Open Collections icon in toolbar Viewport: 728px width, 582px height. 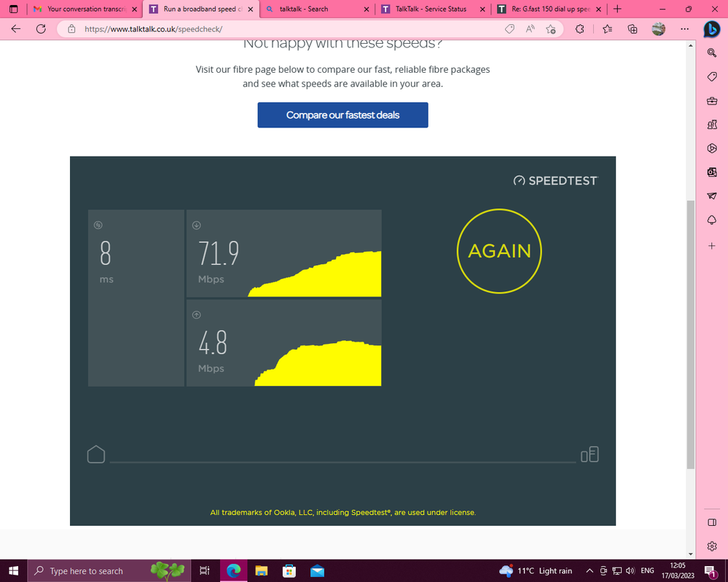633,29
